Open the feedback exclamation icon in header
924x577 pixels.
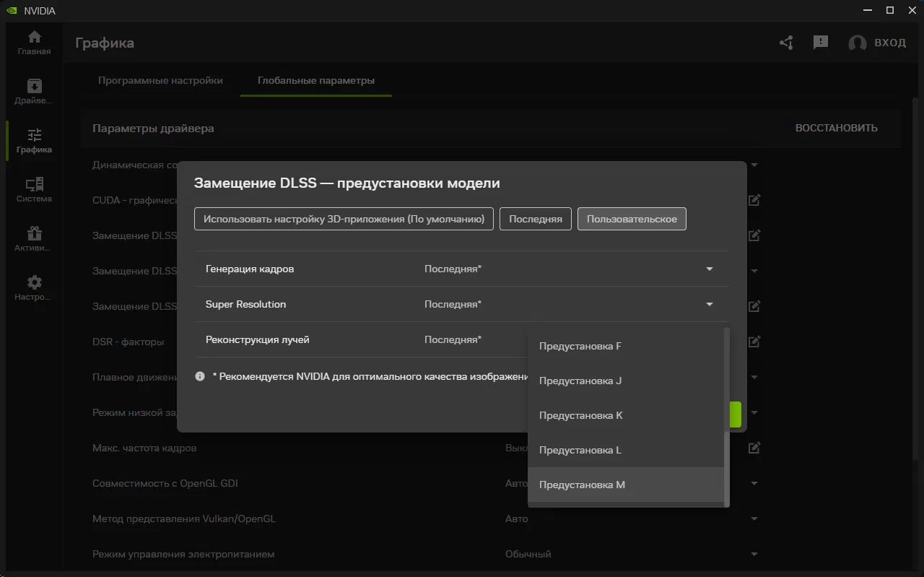pyautogui.click(x=821, y=43)
